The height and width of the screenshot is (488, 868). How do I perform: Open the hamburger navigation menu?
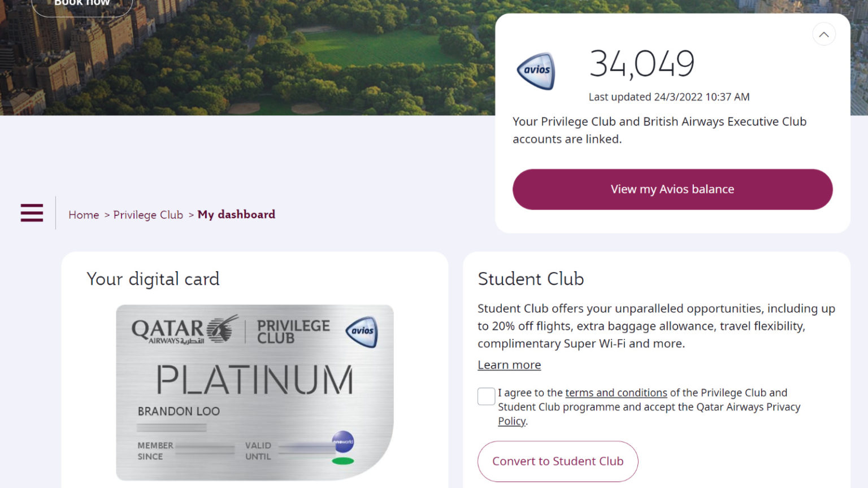pos(32,213)
